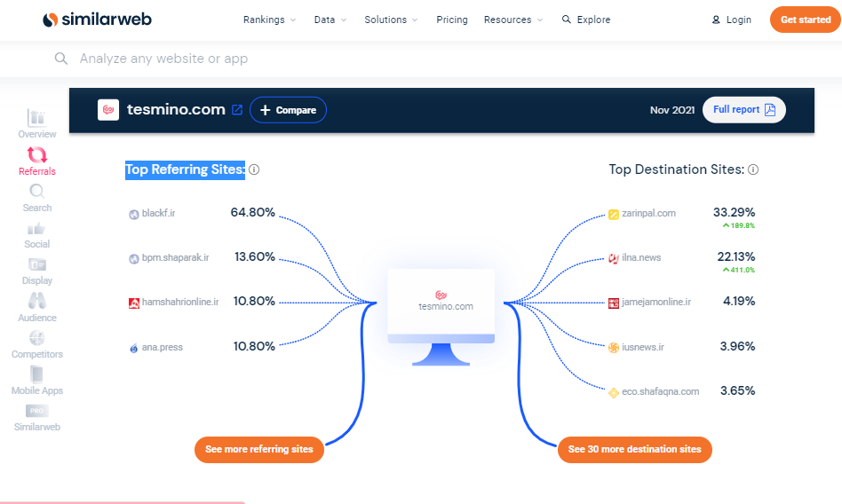
Task: Click info icon beside Top Referring Sites
Action: [x=254, y=169]
